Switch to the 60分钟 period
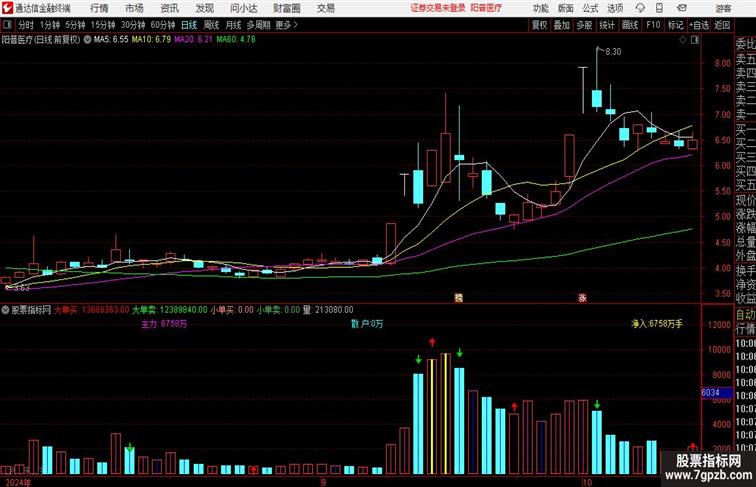The width and height of the screenshot is (756, 487). point(163,25)
